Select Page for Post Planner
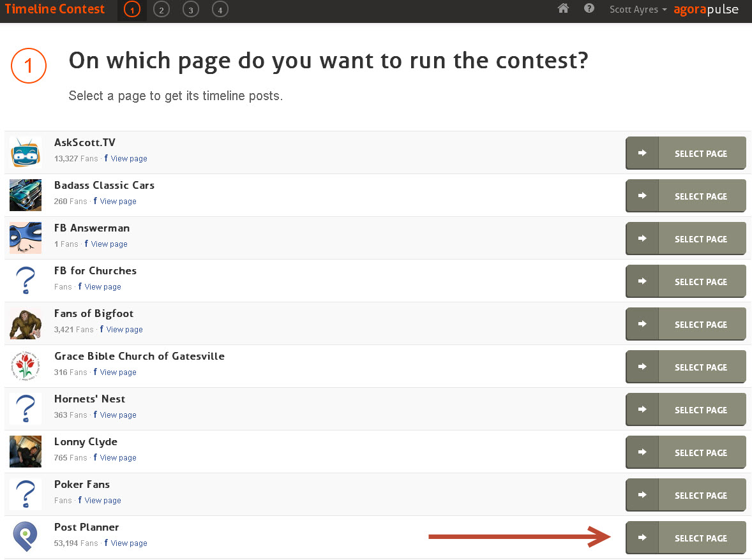Viewport: 752px width, 560px height. click(701, 538)
